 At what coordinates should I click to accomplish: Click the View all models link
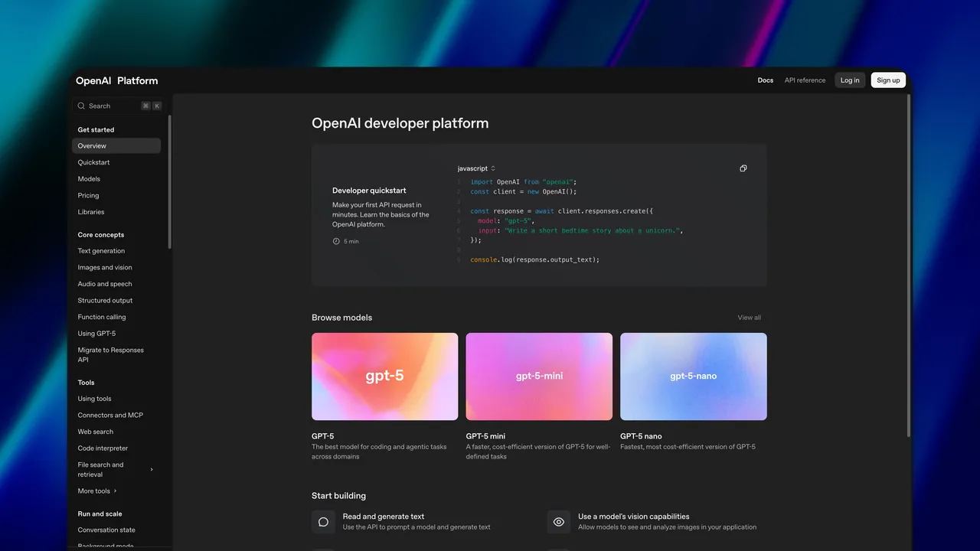point(750,318)
